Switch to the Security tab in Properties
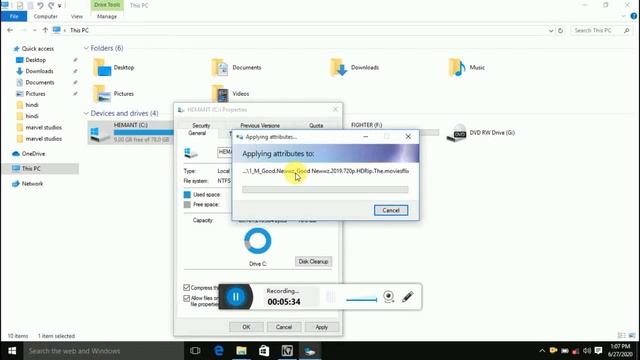Viewport: 640px width, 360px height. pyautogui.click(x=201, y=126)
